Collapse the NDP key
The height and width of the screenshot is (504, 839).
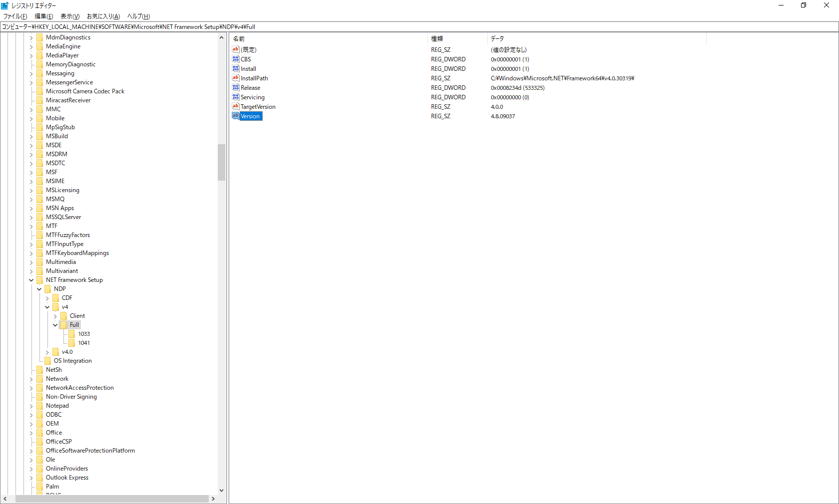39,289
